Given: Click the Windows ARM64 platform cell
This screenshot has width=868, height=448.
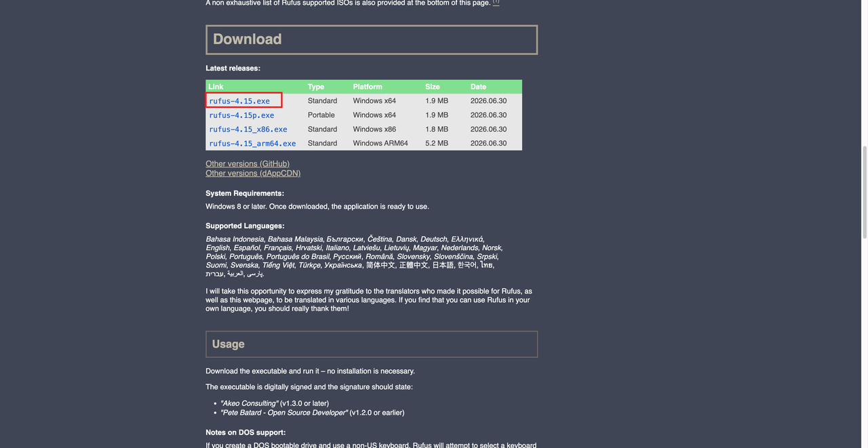Looking at the screenshot, I should 380,144.
